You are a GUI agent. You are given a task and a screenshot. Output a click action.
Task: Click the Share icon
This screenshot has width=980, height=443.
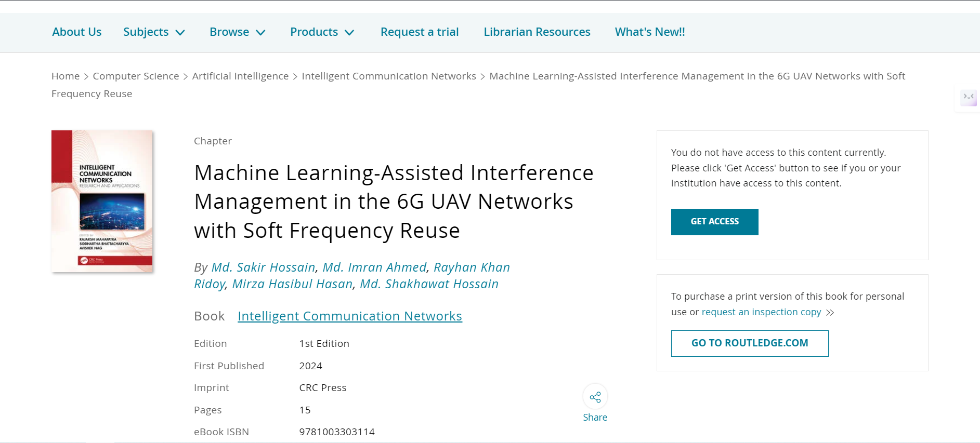[595, 397]
